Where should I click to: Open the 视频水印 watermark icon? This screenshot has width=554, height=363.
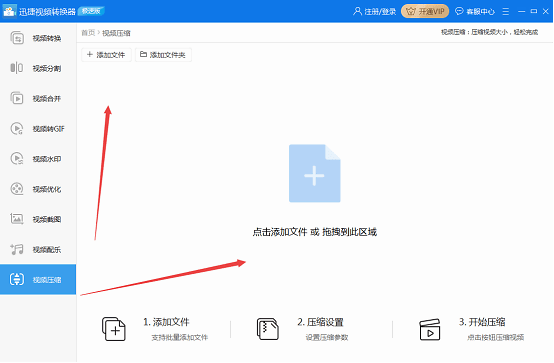coord(17,159)
